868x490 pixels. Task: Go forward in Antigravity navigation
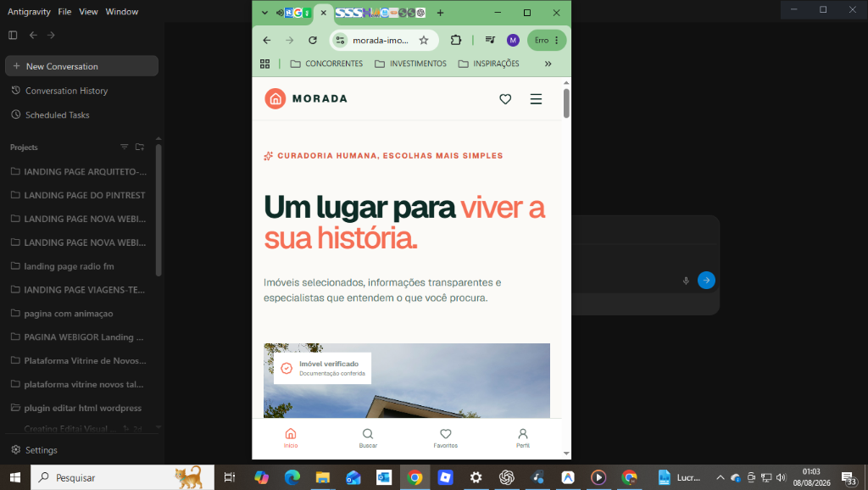[x=51, y=35]
